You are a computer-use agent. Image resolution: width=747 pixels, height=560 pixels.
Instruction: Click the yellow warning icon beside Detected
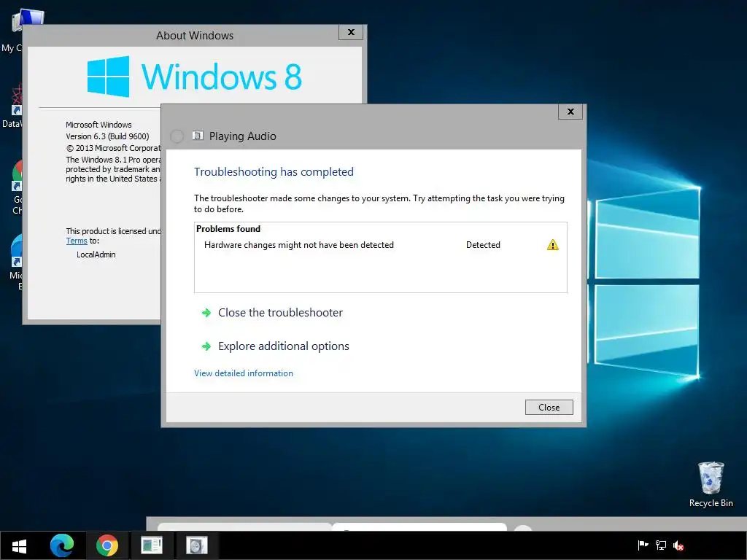coord(553,245)
